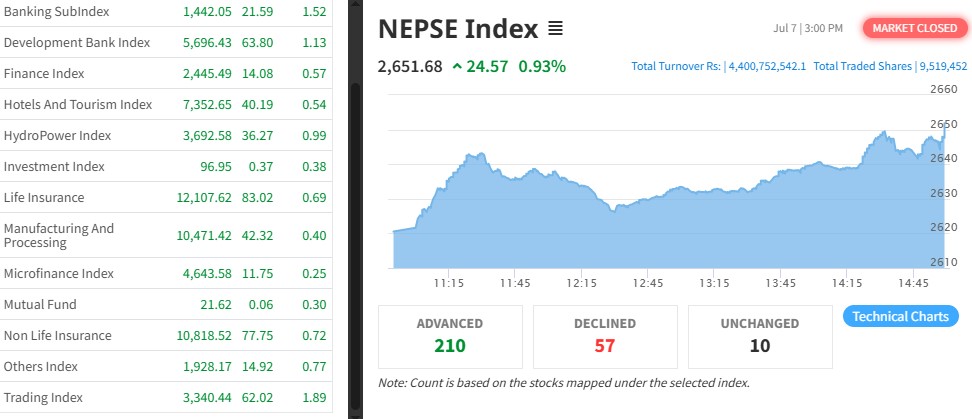This screenshot has width=972, height=419.
Task: Open the NEPSE Index hamburger menu icon
Action: [x=555, y=29]
